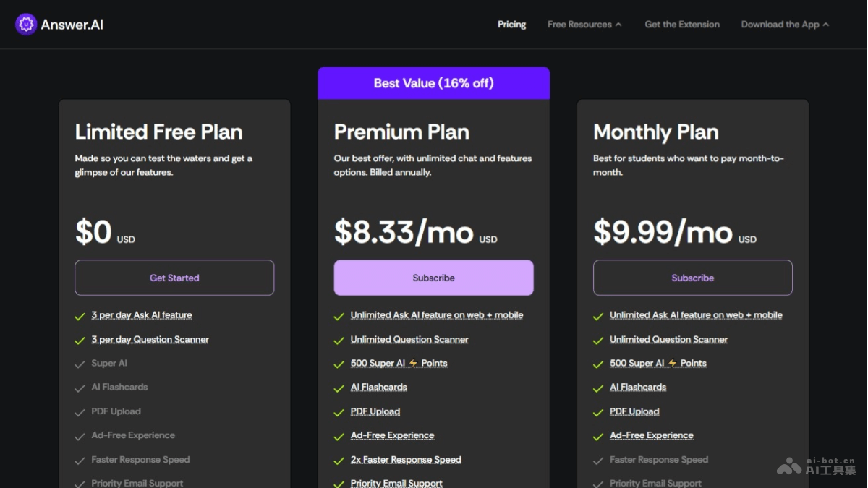The image size is (868, 488).
Task: Open Get the Extension nav link
Action: pyautogui.click(x=682, y=25)
